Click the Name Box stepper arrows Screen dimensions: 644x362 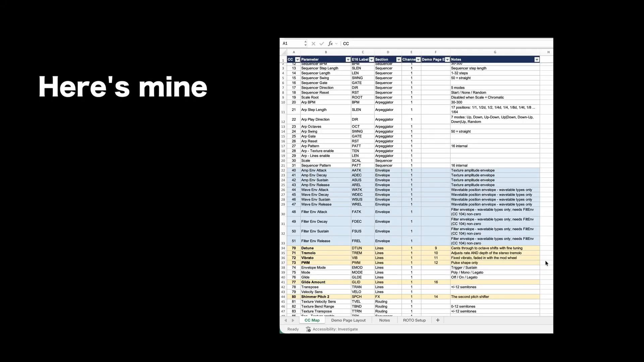[305, 44]
